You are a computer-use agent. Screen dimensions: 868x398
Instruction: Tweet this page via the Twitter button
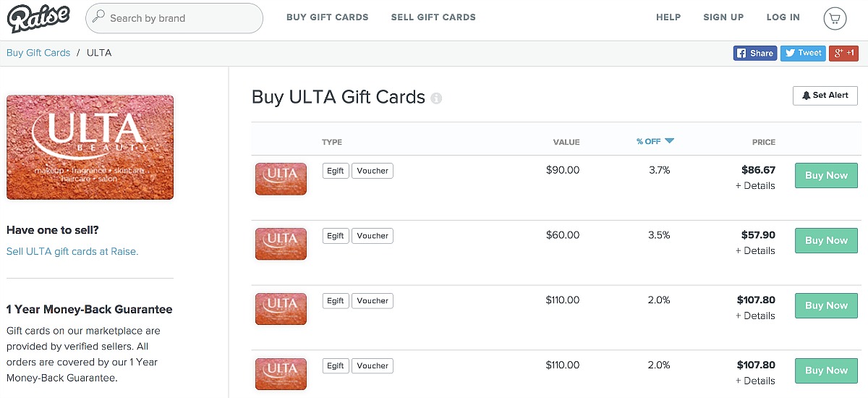coord(803,53)
